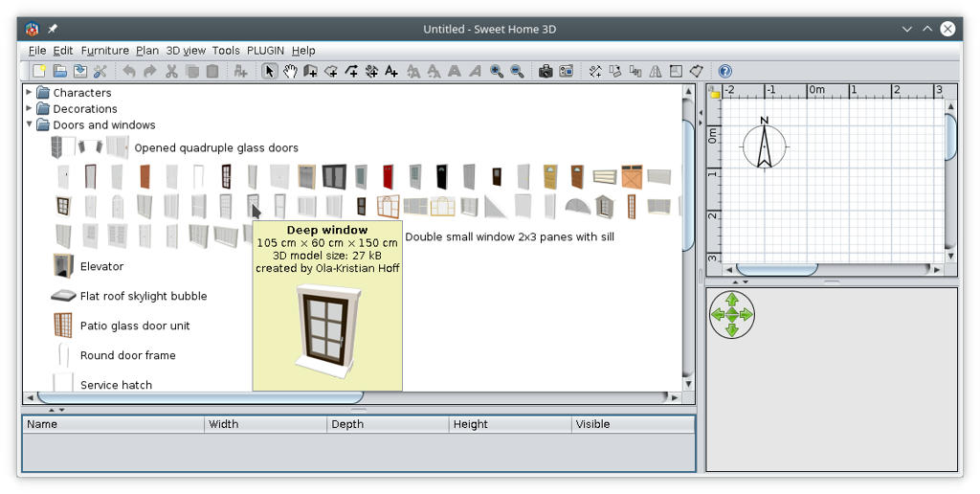Open the PLUGIN menu
980x494 pixels.
point(266,51)
